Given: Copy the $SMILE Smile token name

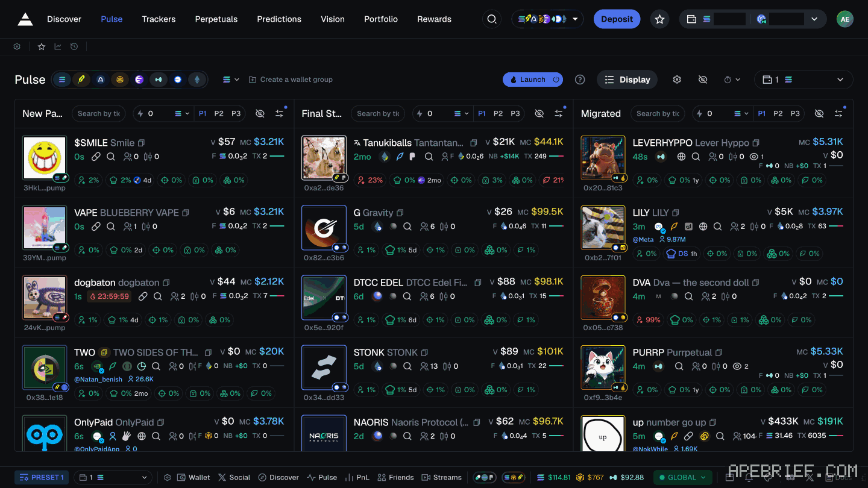Looking at the screenshot, I should [142, 143].
